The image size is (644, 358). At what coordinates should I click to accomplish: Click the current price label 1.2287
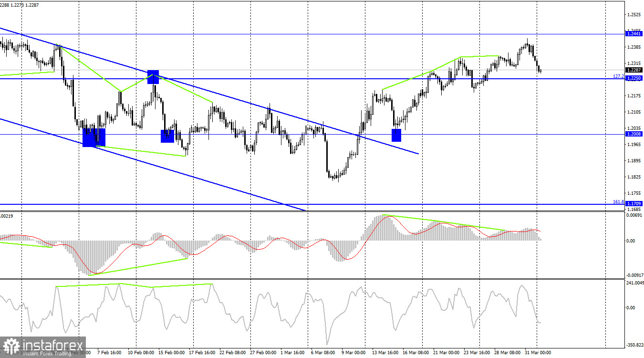(x=634, y=70)
